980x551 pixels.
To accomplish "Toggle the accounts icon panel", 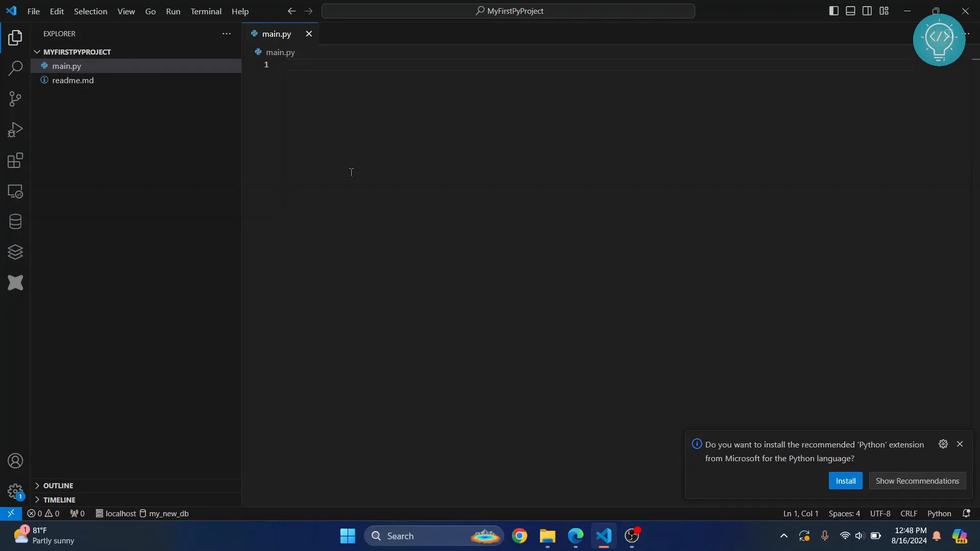I will click(x=15, y=462).
